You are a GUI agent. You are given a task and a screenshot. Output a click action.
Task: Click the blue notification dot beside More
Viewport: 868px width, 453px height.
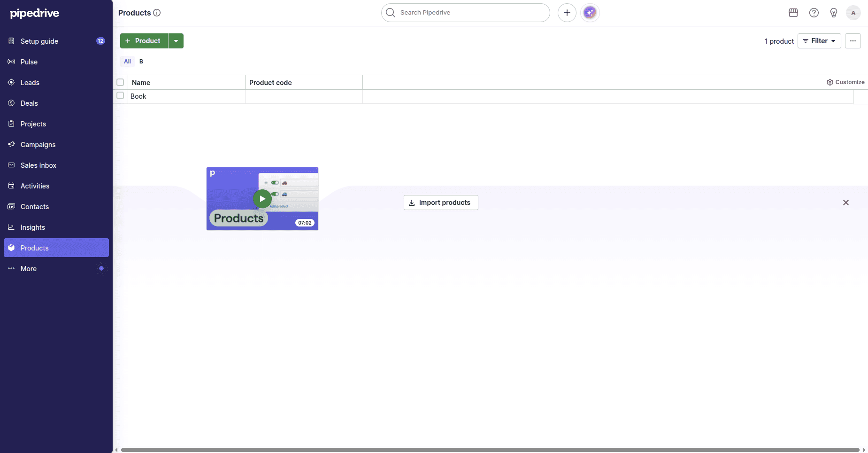pos(101,268)
